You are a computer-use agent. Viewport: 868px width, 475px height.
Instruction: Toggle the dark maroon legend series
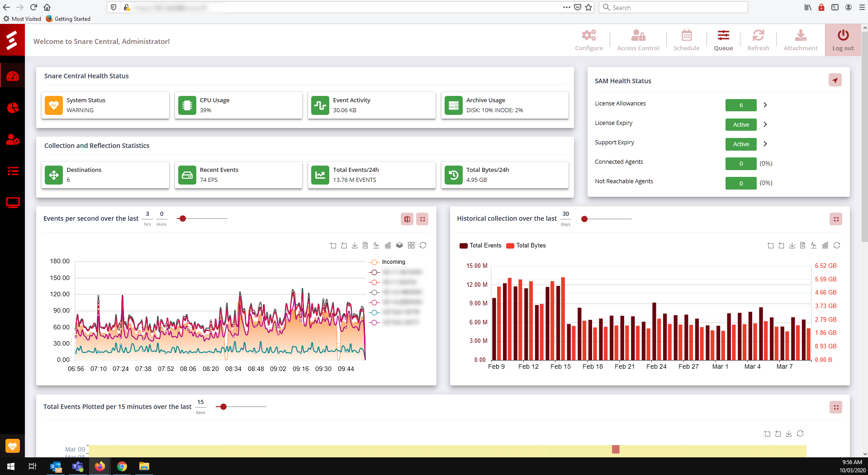pyautogui.click(x=395, y=272)
